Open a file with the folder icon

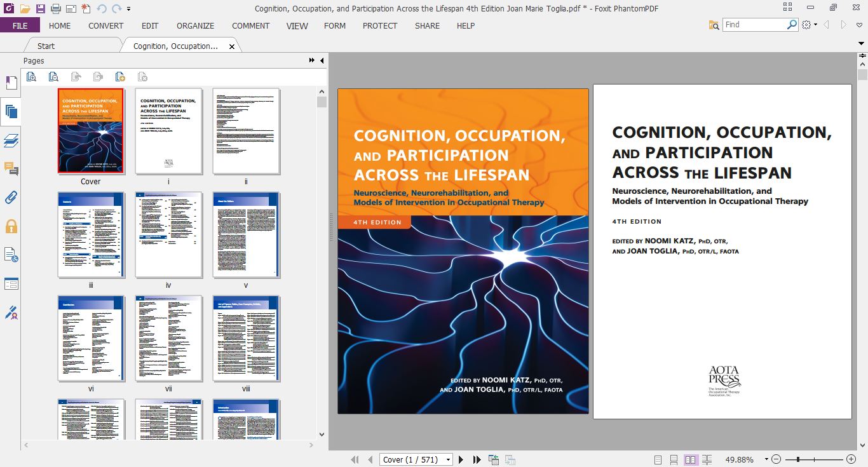coord(25,9)
